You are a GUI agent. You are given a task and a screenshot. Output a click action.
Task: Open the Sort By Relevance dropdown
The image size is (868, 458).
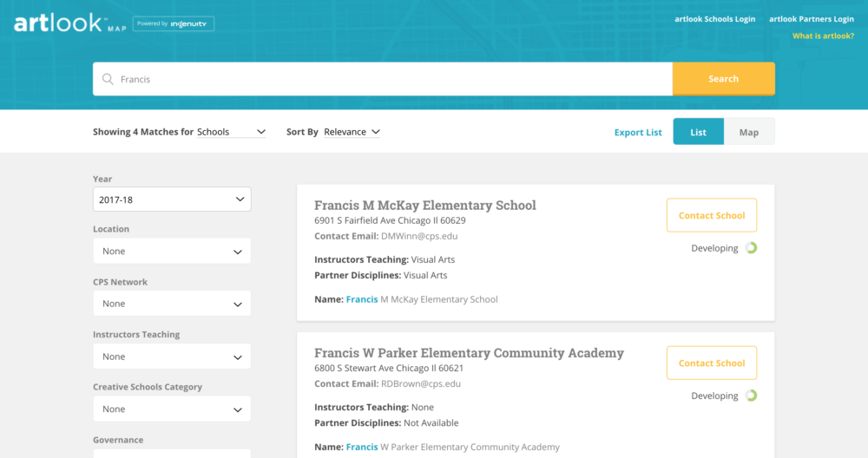pyautogui.click(x=352, y=132)
